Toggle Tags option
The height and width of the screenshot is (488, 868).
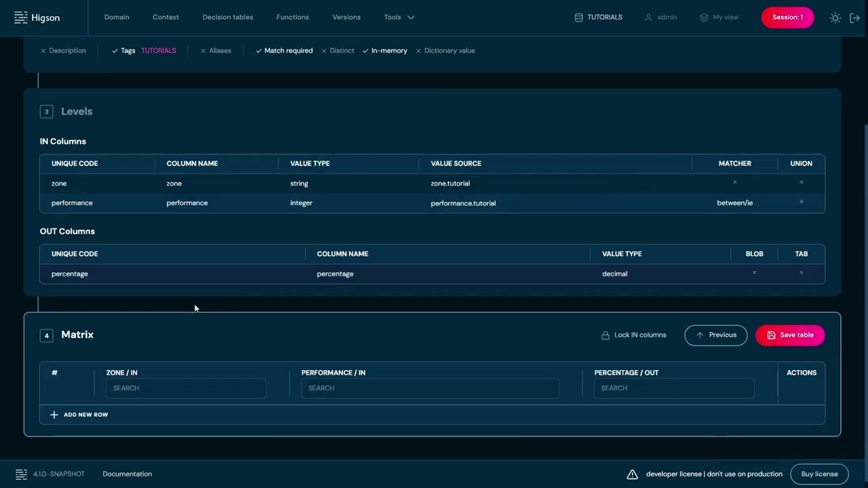click(123, 51)
